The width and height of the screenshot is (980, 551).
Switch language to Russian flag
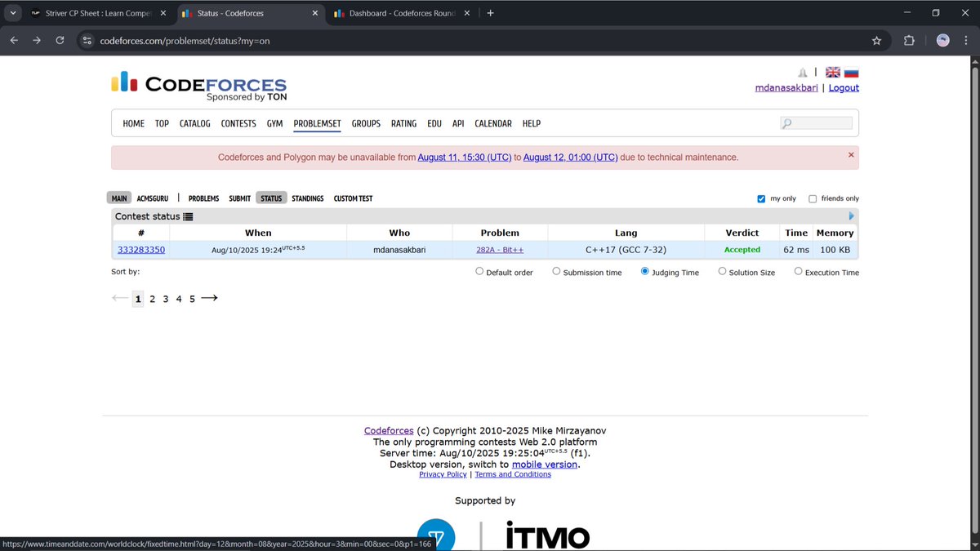(x=852, y=73)
